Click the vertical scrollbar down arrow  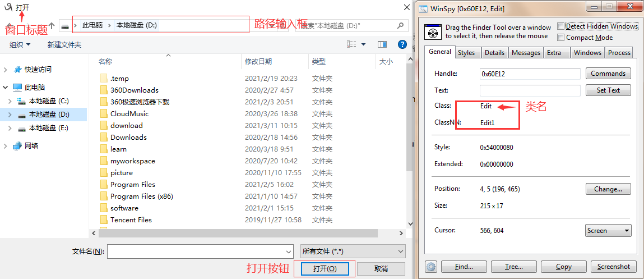coord(410,223)
